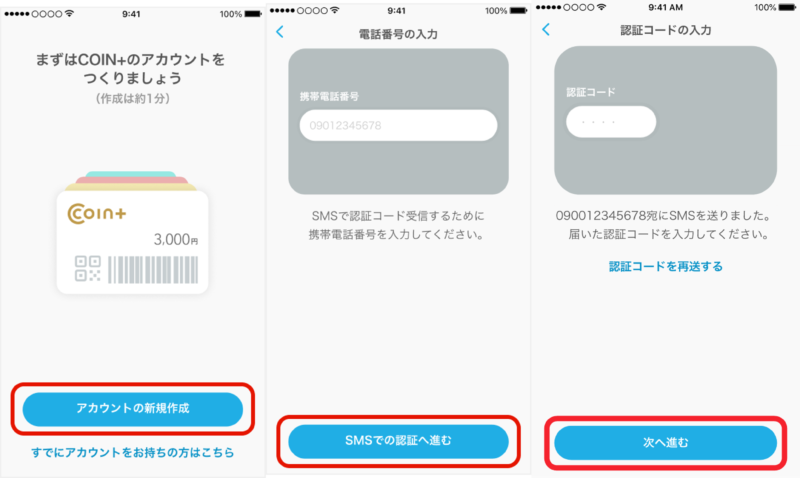Screen dimensions: 800x478
Task: Tap the 3,000円 balance on card
Action: (x=176, y=239)
